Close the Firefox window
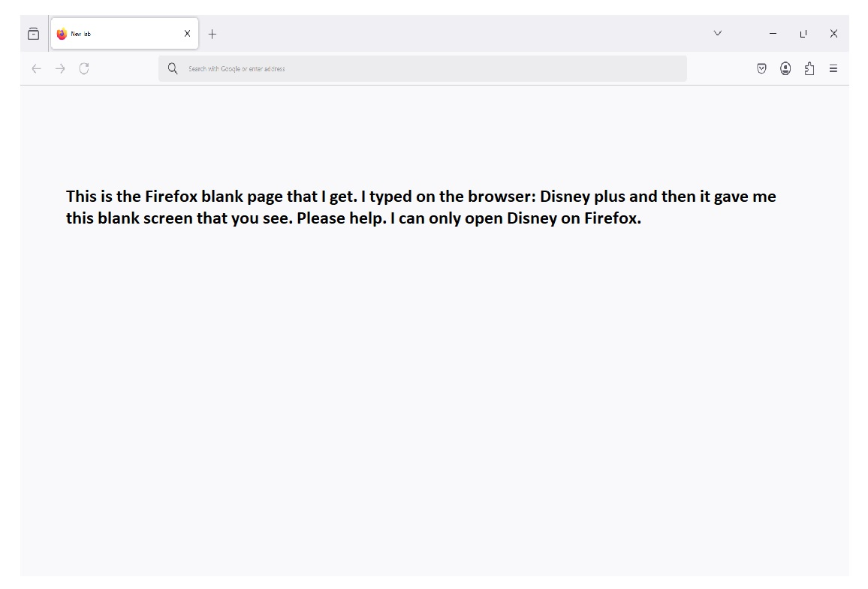 [x=833, y=34]
